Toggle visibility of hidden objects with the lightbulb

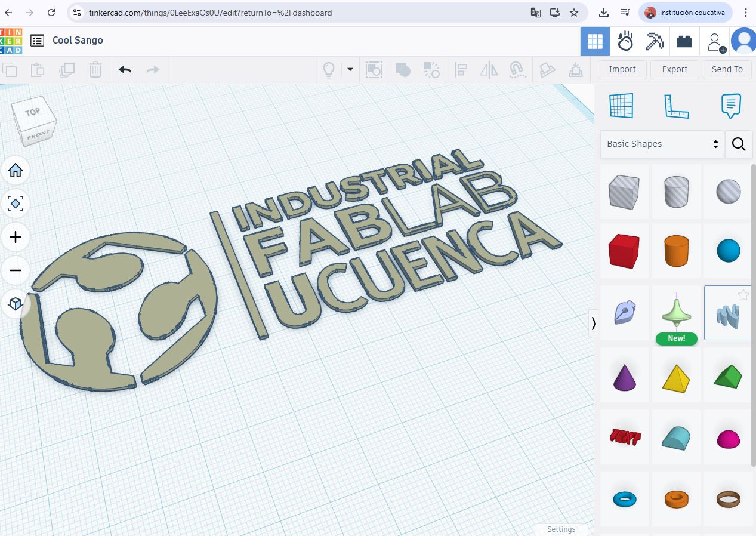point(329,69)
